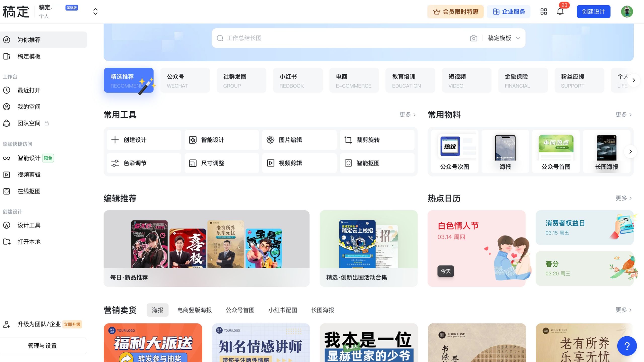Show more 常用物料 with arrow
644x362 pixels.
630,152
